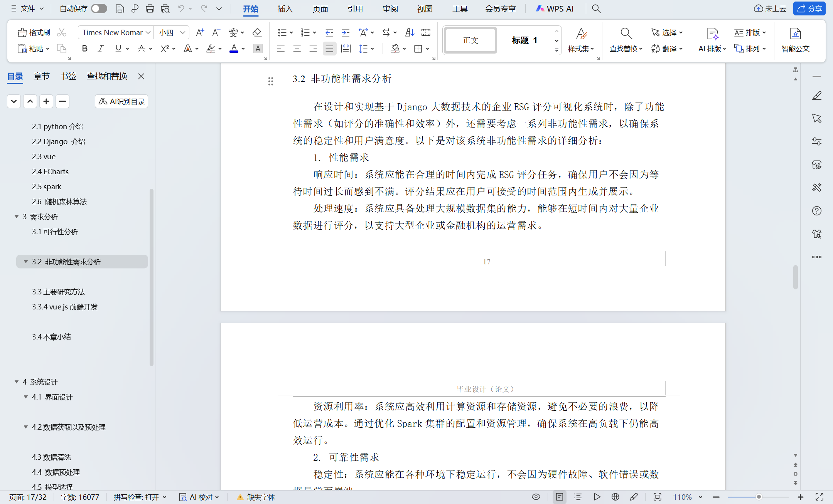This screenshot has width=833, height=504.
Task: Click the Print Preview icon
Action: [165, 8]
